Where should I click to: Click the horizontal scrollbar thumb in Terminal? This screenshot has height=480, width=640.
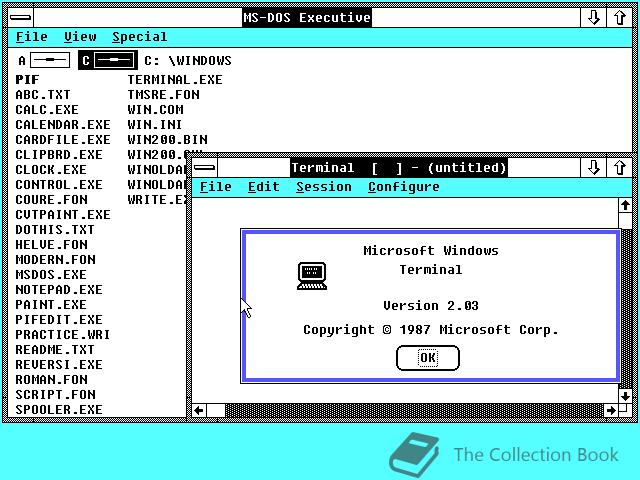216,410
